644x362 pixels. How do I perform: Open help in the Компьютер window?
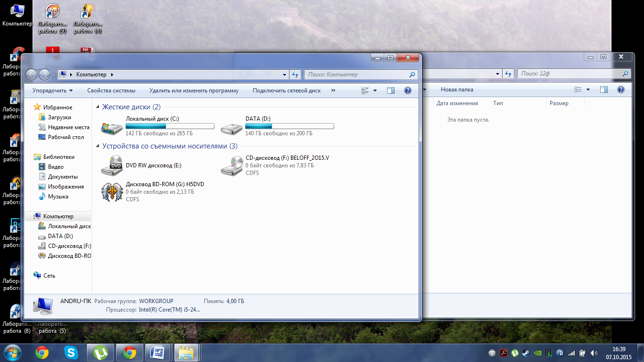click(x=408, y=90)
